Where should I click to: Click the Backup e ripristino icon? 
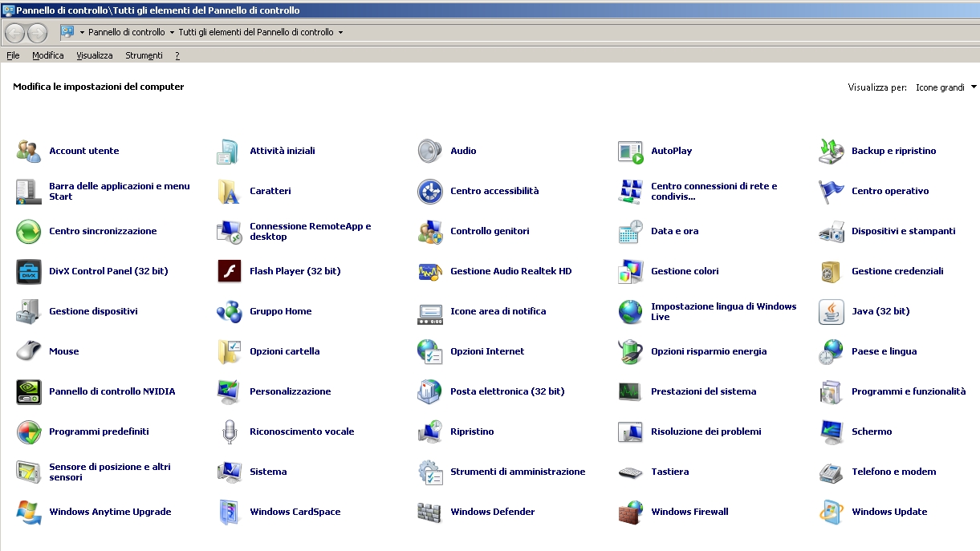point(831,151)
